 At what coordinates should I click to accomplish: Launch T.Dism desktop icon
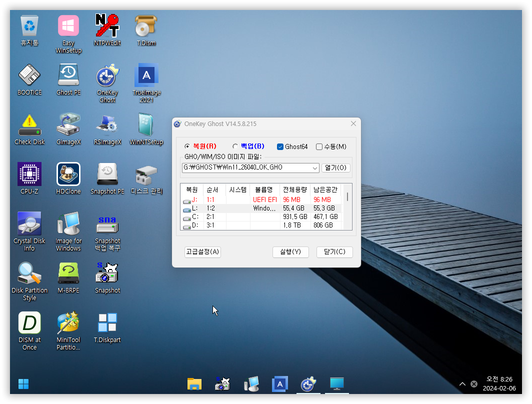pos(146,30)
